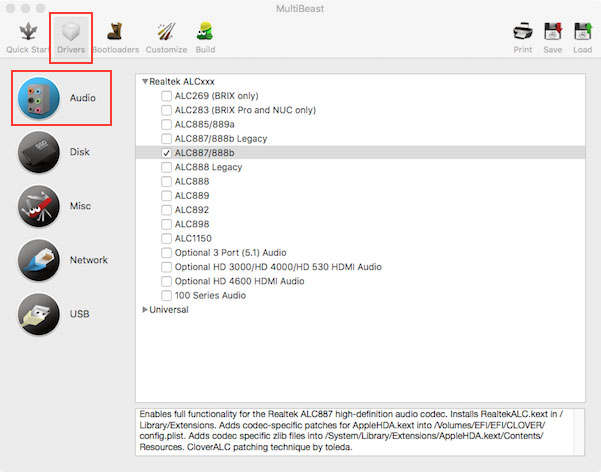Uncheck the selected ALC887/888b checkbox
The width and height of the screenshot is (601, 472).
click(x=166, y=153)
